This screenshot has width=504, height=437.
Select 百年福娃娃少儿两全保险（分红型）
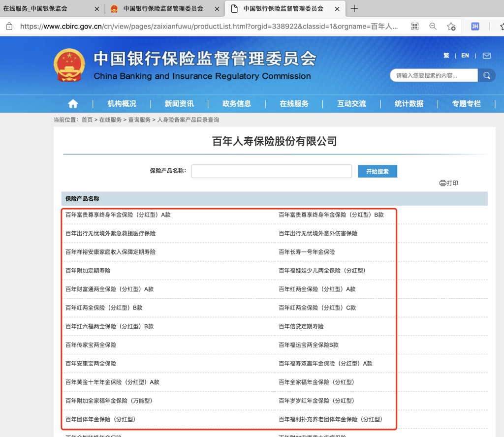coord(323,271)
